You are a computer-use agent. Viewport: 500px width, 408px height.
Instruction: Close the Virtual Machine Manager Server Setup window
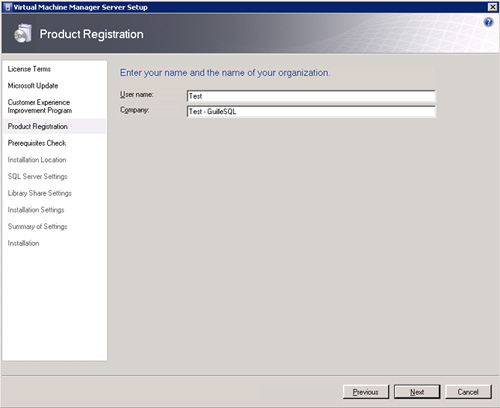[x=492, y=7]
